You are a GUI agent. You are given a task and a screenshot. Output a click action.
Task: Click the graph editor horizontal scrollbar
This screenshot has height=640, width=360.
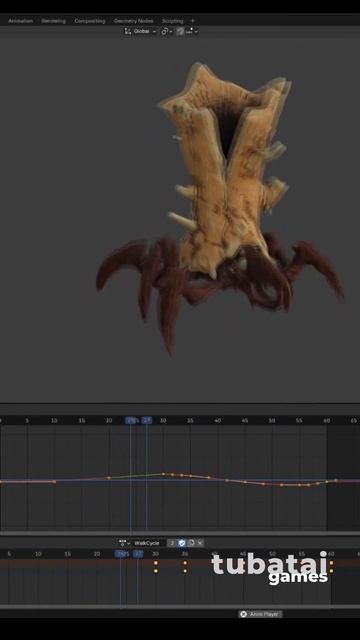click(180, 533)
